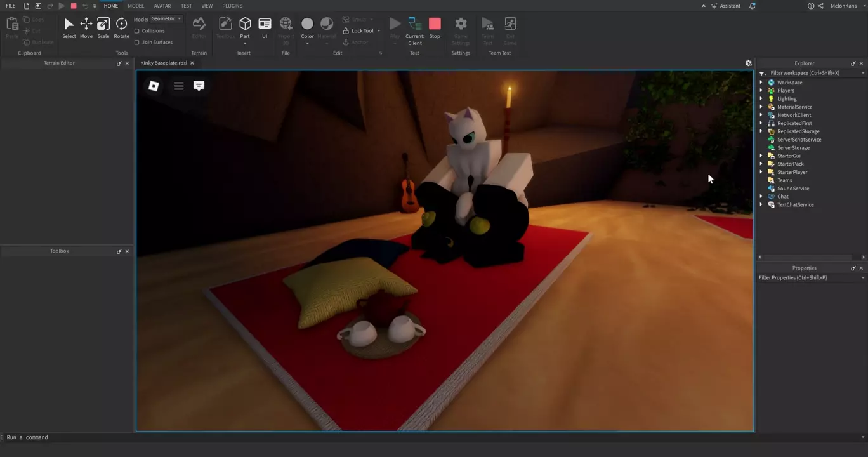Expand the StarterGui tree node
The width and height of the screenshot is (868, 457).
pyautogui.click(x=761, y=156)
